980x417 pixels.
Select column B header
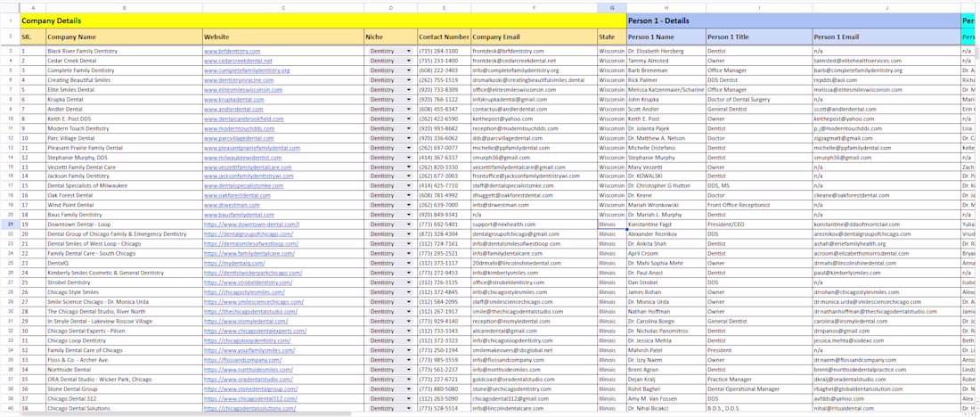click(x=124, y=7)
